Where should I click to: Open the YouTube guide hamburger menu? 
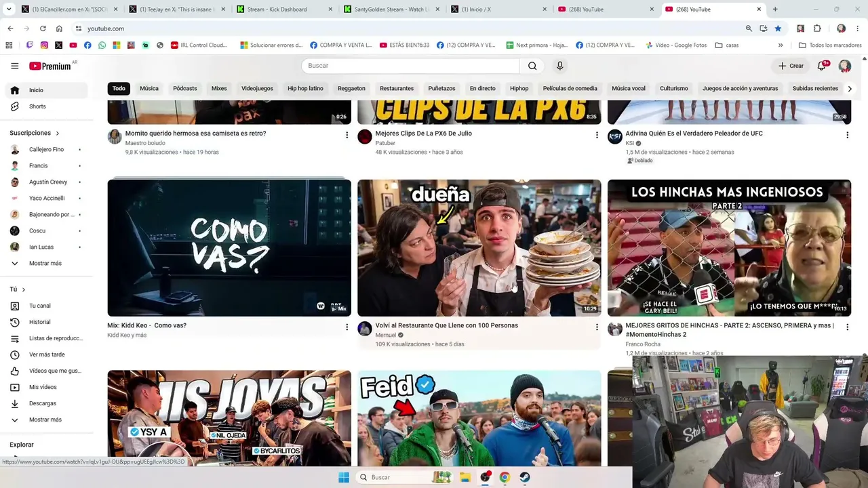(14, 66)
